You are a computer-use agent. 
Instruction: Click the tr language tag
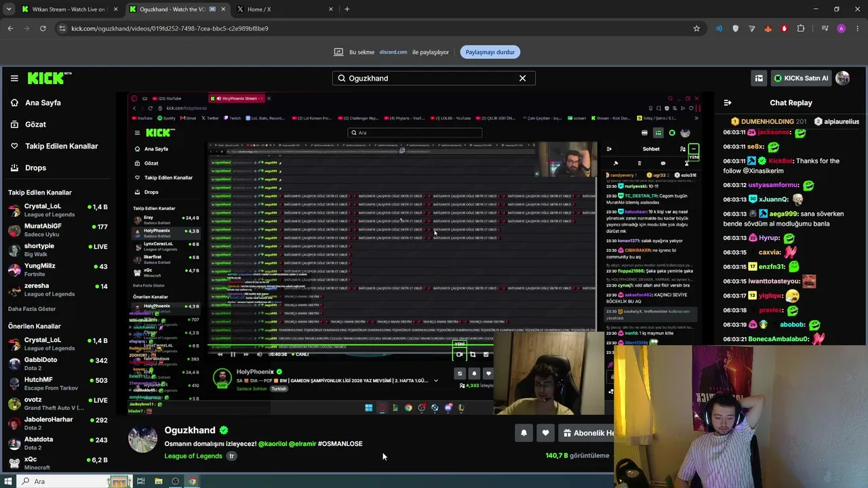(231, 456)
